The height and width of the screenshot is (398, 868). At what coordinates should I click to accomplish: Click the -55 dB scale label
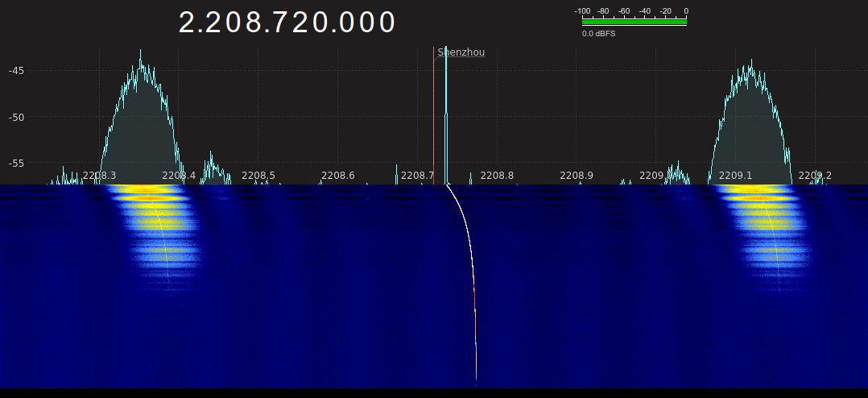16,163
